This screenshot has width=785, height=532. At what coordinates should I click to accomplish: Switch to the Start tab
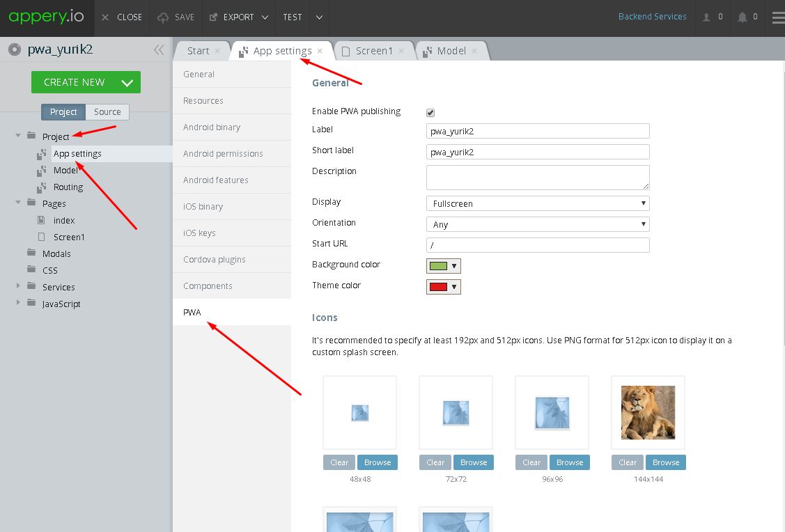pos(199,51)
